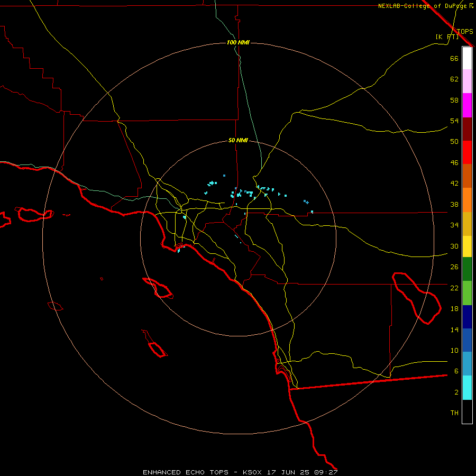Image resolution: width=476 pixels, height=476 pixels.
Task: Click the navy blue color scale swatch
Action: (x=467, y=317)
